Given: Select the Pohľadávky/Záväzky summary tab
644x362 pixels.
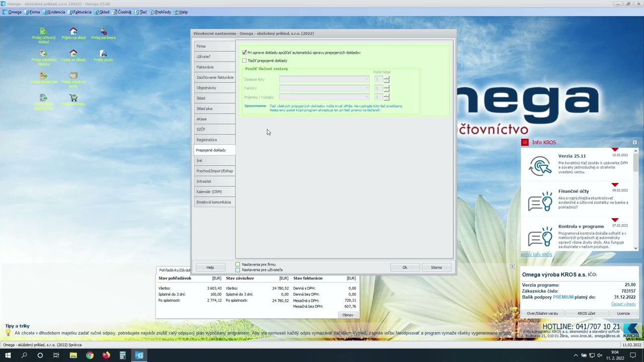Looking at the screenshot, I should coord(174,270).
